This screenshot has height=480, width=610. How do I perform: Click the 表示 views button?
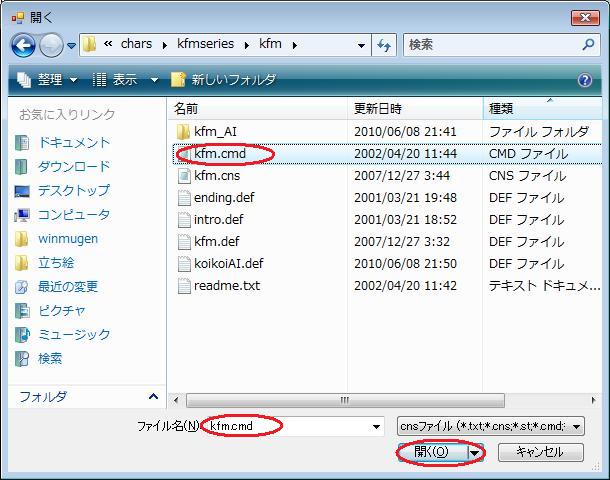[115, 80]
